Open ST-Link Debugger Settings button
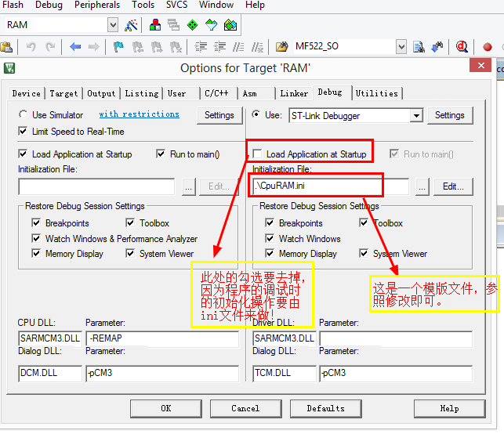The height and width of the screenshot is (434, 504). pos(450,115)
